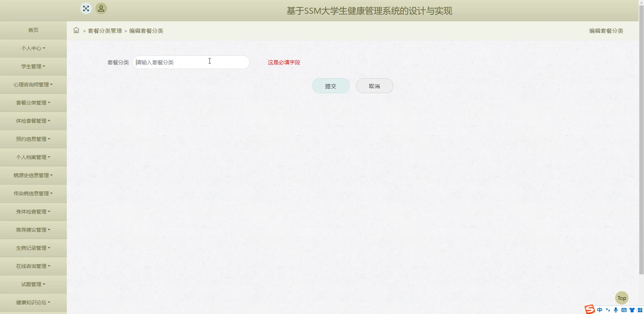644x314 pixels.
Task: Expand the 心理咨询师管理 menu
Action: [33, 85]
